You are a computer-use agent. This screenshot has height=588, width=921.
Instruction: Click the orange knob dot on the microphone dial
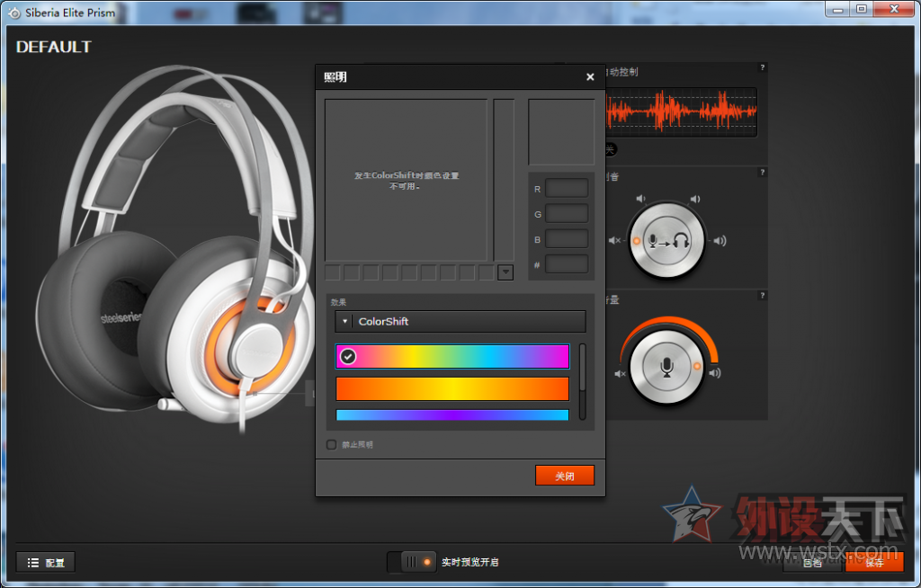697,366
